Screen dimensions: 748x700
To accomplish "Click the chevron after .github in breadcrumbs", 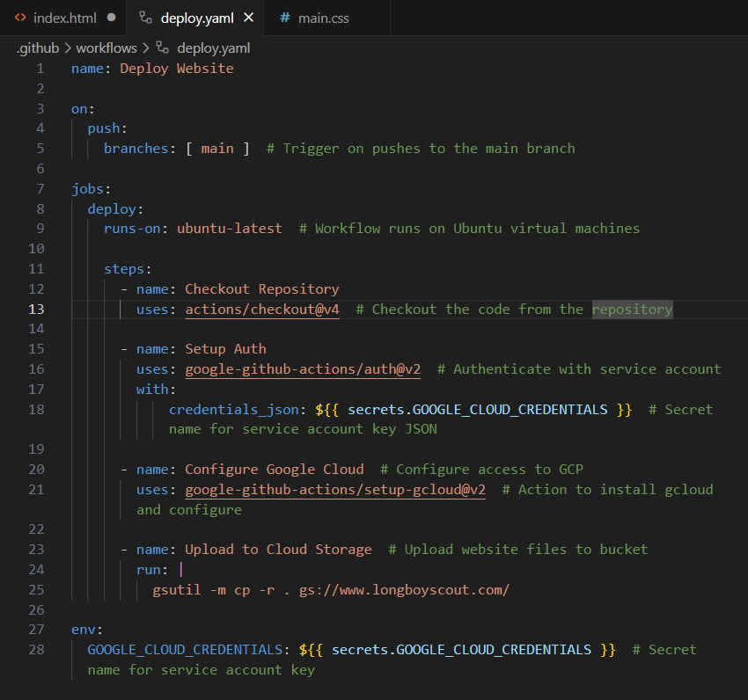I will (x=68, y=48).
